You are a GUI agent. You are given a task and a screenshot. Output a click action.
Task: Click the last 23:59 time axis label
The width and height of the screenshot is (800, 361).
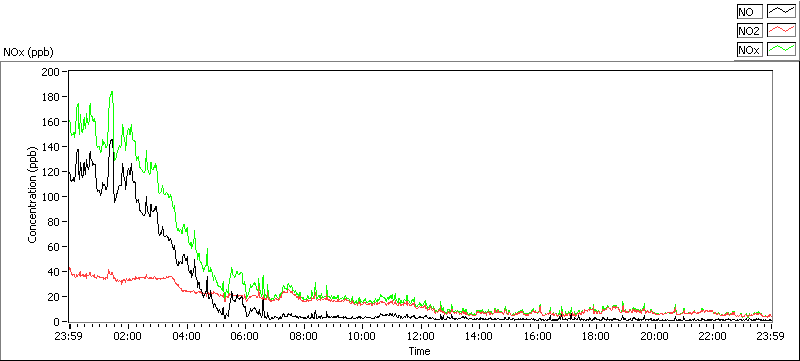pos(771,337)
